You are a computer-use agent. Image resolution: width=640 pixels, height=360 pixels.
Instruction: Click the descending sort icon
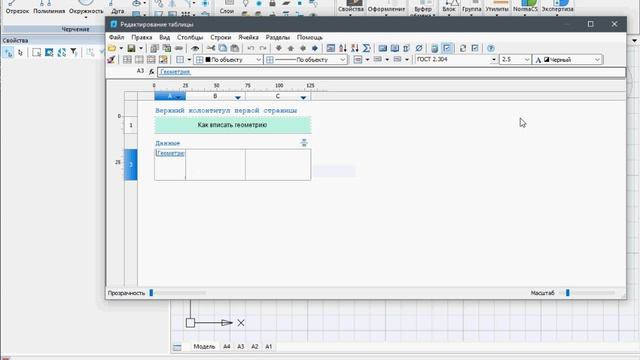click(x=355, y=48)
